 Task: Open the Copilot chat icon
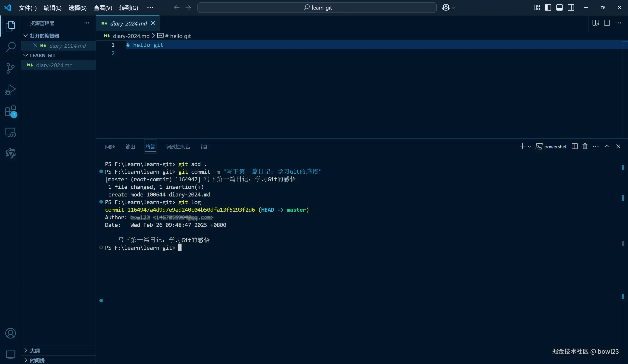point(446,8)
